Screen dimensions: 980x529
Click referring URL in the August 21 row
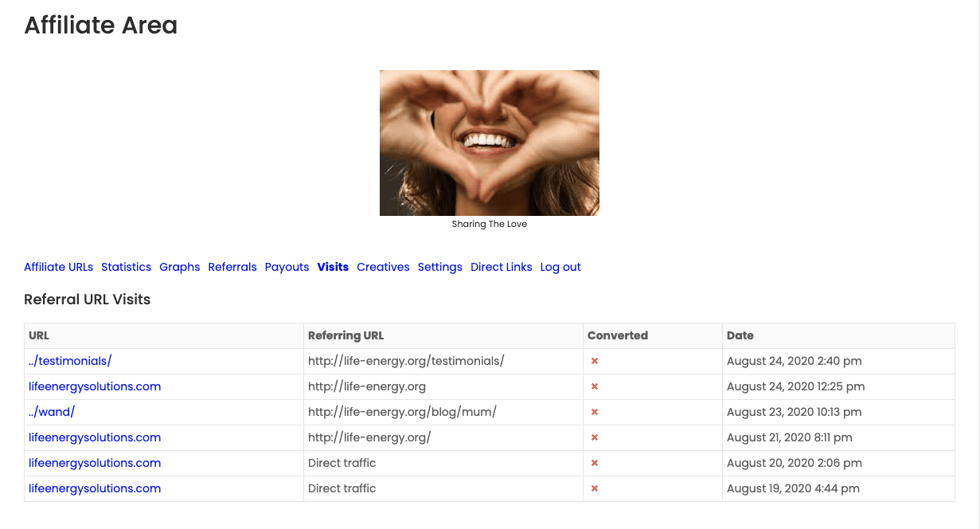point(369,437)
